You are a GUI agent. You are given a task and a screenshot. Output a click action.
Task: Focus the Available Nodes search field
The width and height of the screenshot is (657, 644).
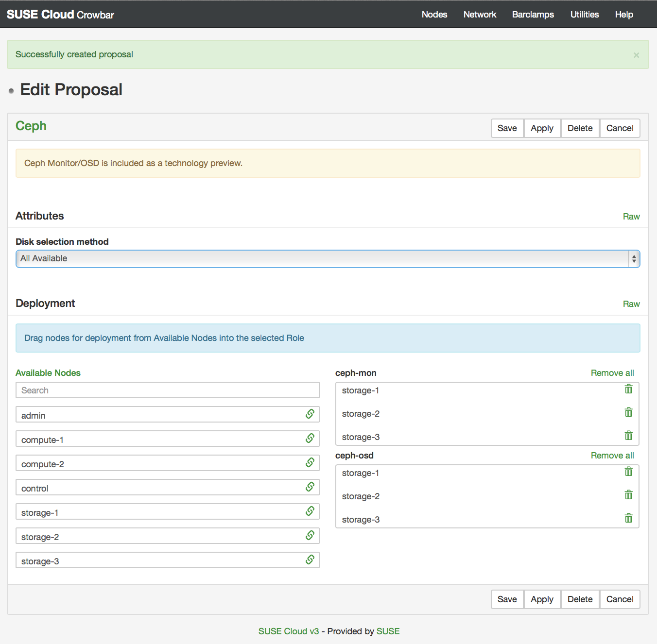click(168, 390)
